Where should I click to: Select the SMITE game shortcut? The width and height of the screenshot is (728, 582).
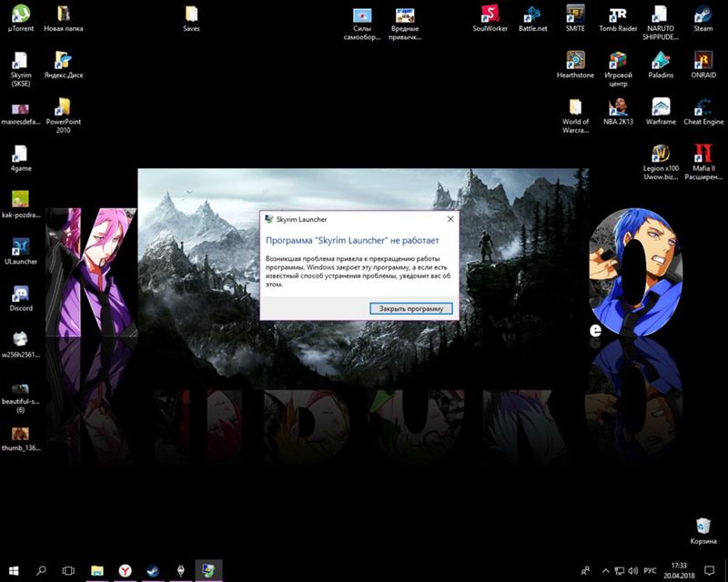point(575,18)
